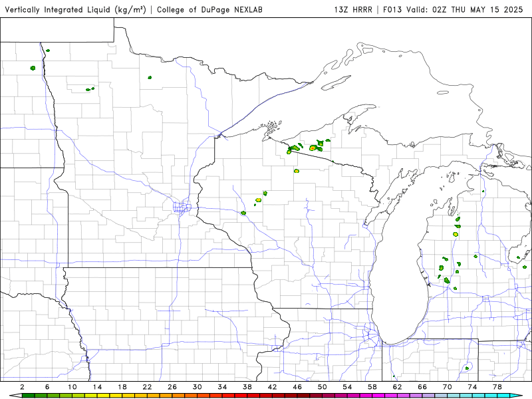This screenshot has width=532, height=399.
Task: Pick the dark green swatch below label 2
Action: [x=28, y=396]
